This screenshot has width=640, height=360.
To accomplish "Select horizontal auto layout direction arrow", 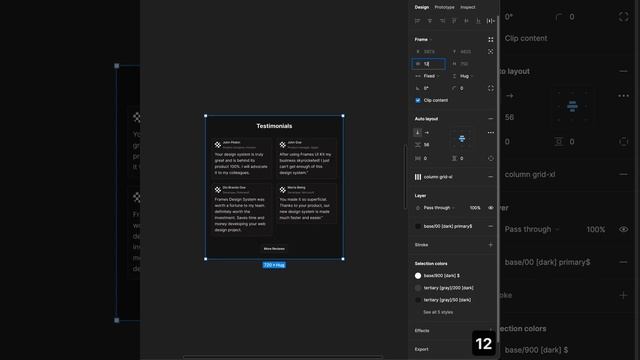I will click(x=427, y=132).
